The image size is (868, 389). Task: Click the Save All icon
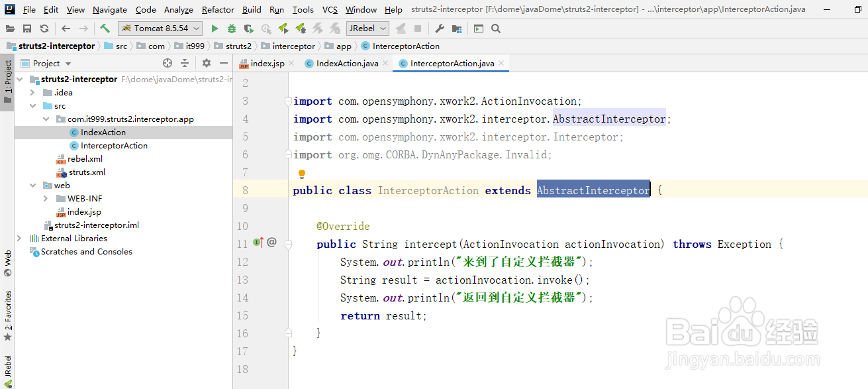tap(27, 28)
